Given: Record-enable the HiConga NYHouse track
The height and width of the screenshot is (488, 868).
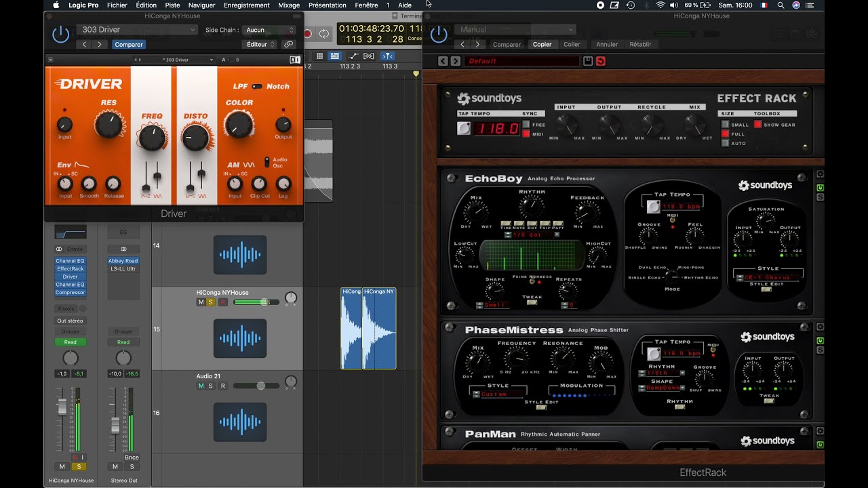Looking at the screenshot, I should coord(222,302).
